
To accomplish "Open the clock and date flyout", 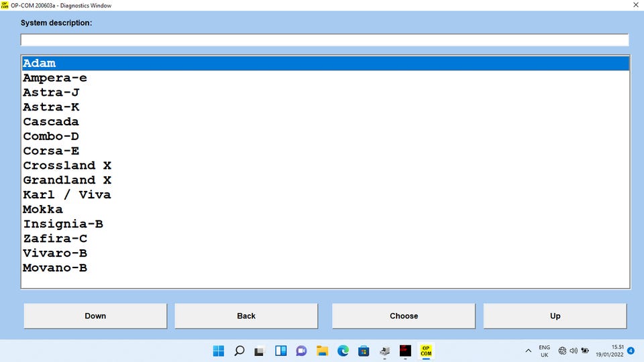I will (x=610, y=351).
